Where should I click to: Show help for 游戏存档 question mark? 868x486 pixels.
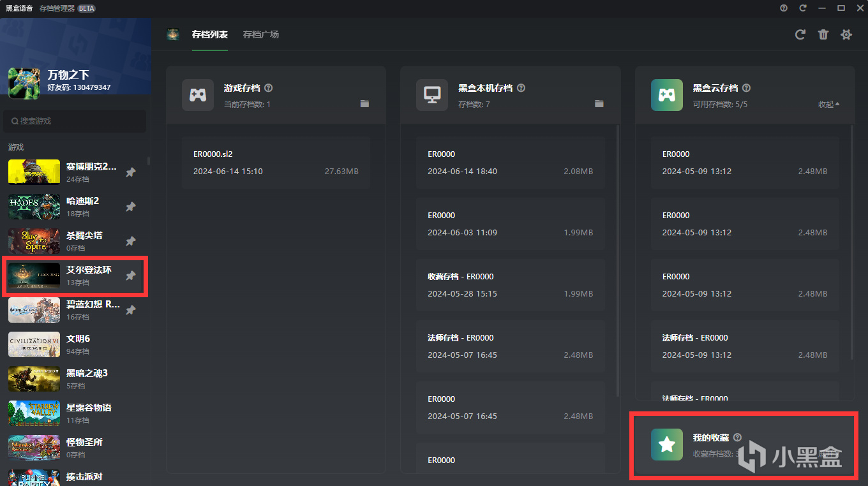269,88
